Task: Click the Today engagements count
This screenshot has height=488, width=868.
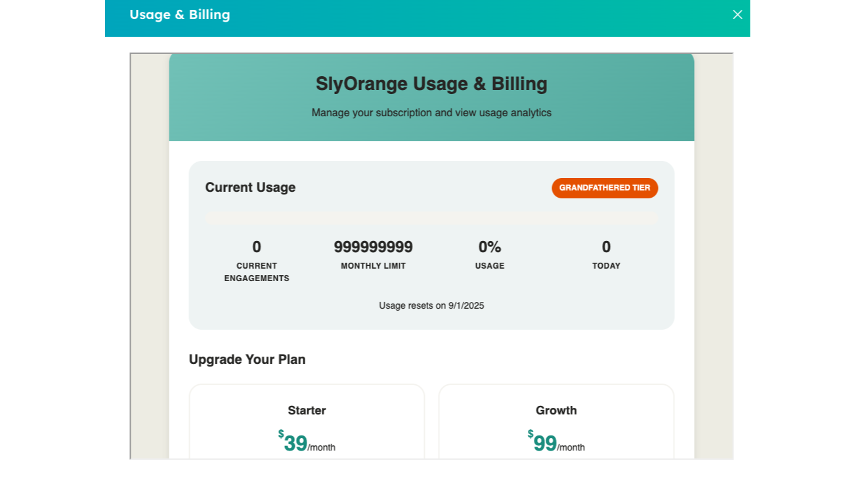Action: point(606,247)
